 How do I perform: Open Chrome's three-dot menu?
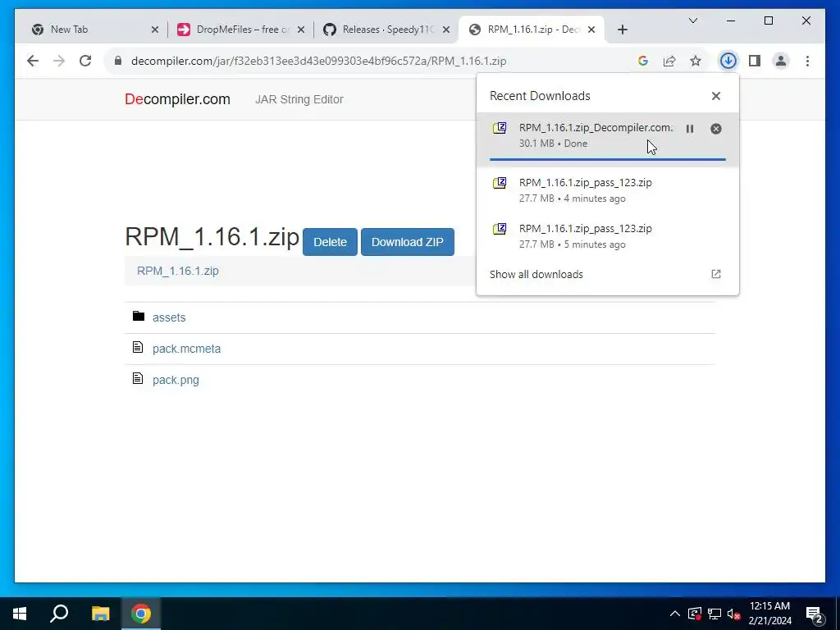pos(807,61)
